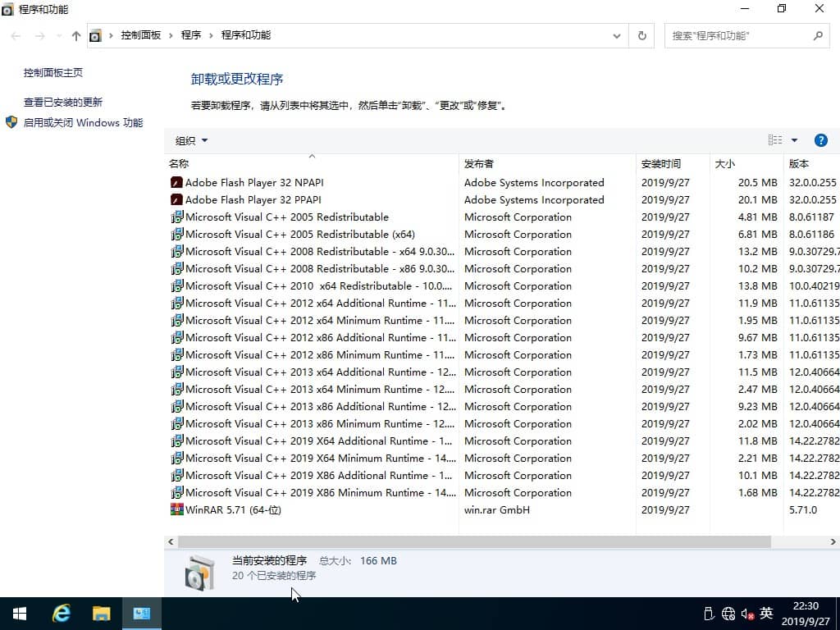Open the 组织 dropdown menu

click(x=189, y=139)
